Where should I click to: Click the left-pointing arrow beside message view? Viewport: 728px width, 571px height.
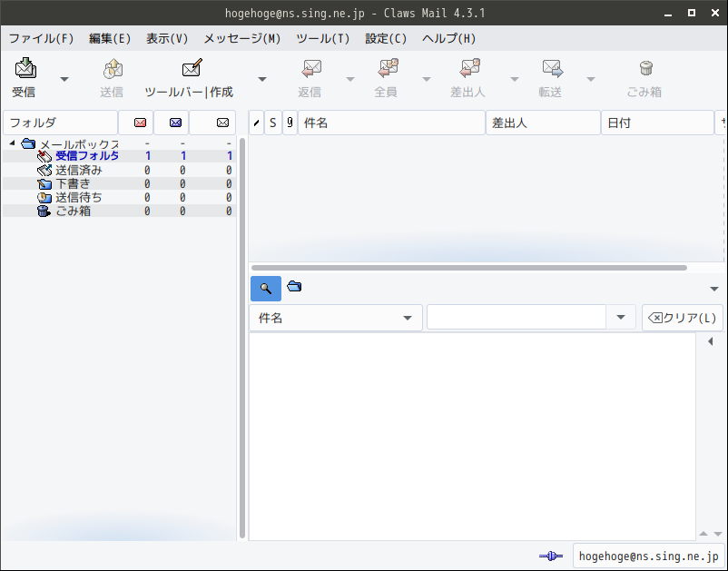711,341
